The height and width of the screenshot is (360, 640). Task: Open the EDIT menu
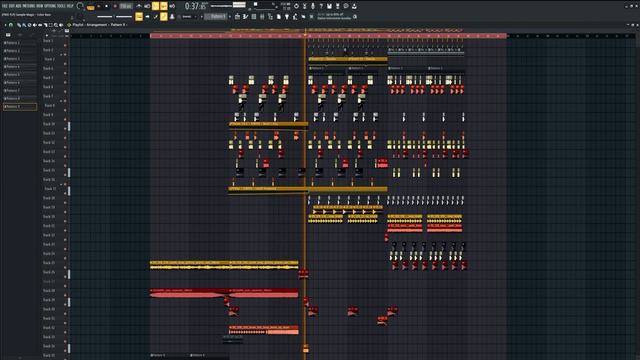click(12, 6)
